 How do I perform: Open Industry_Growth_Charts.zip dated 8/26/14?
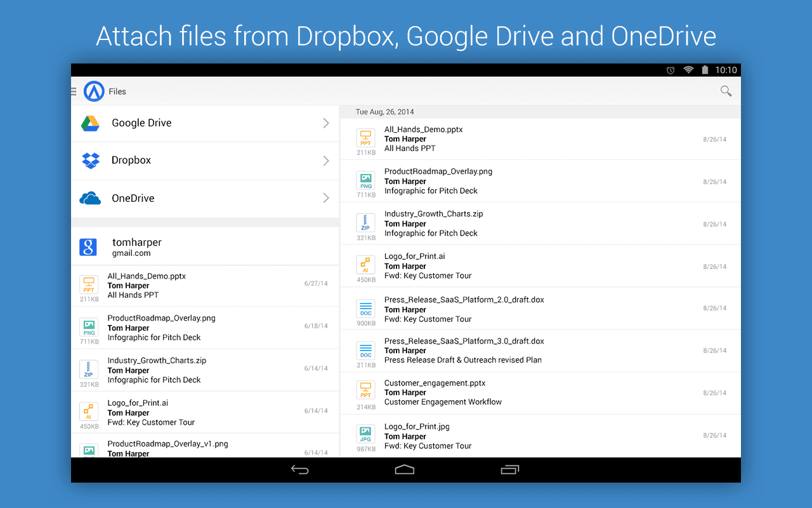pos(540,224)
